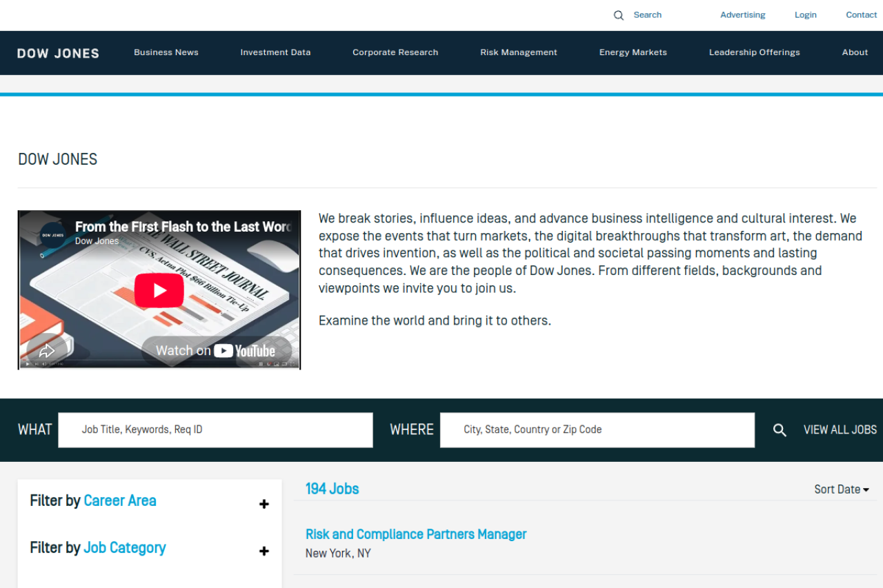Click the job search magnifier icon

click(780, 430)
